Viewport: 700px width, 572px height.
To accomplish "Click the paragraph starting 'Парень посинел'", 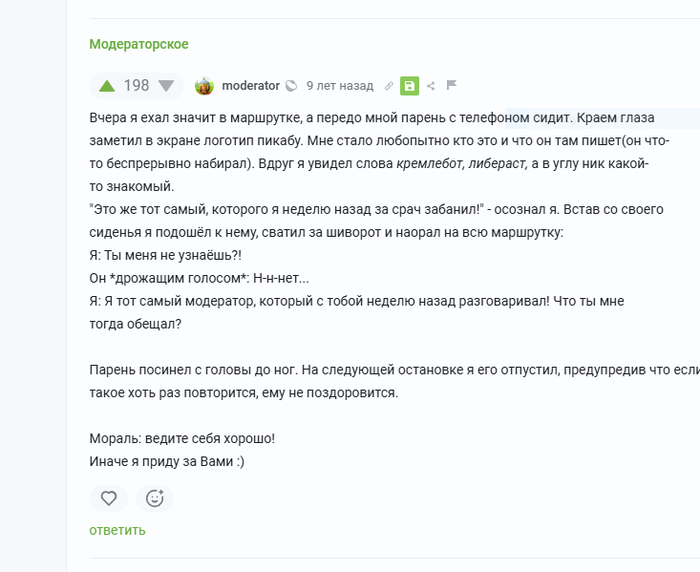I will [x=395, y=381].
